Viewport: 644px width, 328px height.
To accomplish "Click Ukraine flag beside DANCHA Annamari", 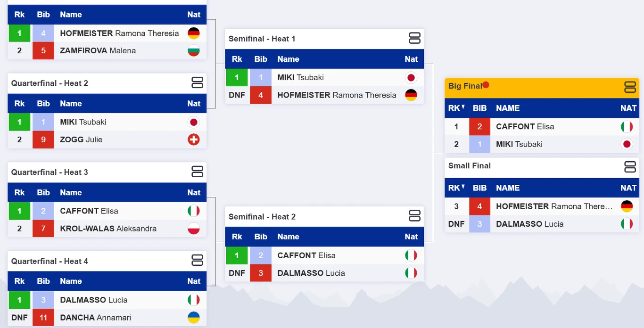I will coord(194,318).
